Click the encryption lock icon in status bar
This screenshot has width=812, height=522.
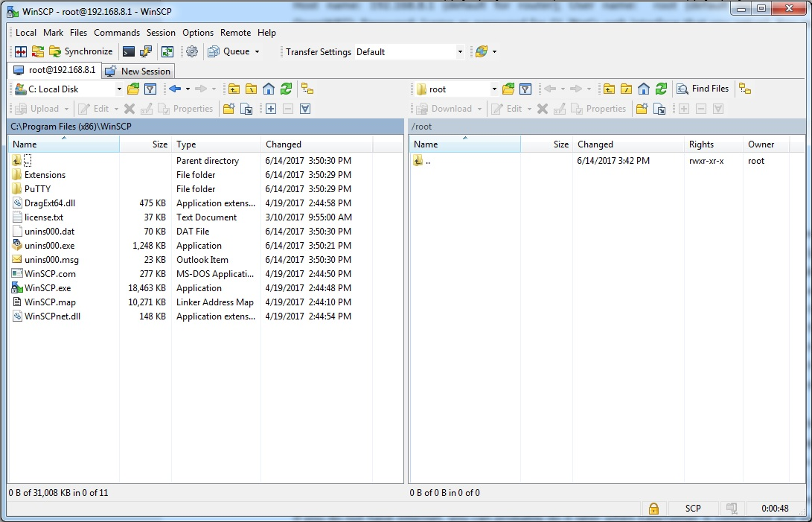pos(653,509)
